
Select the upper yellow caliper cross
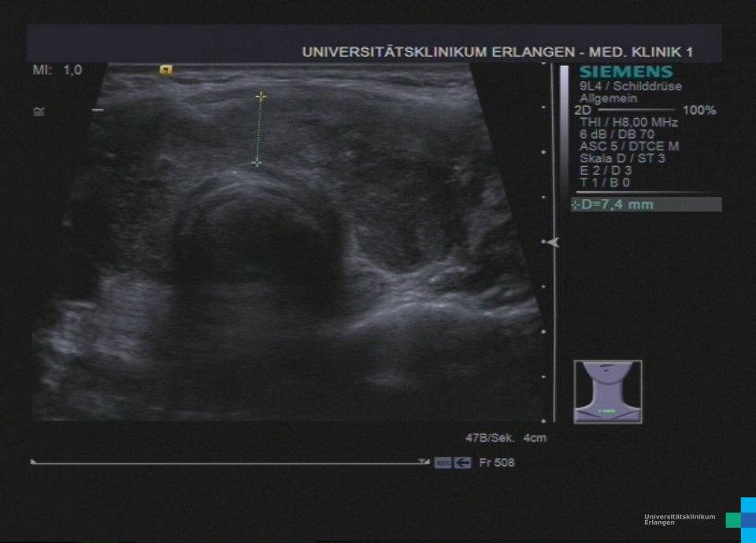click(x=261, y=97)
